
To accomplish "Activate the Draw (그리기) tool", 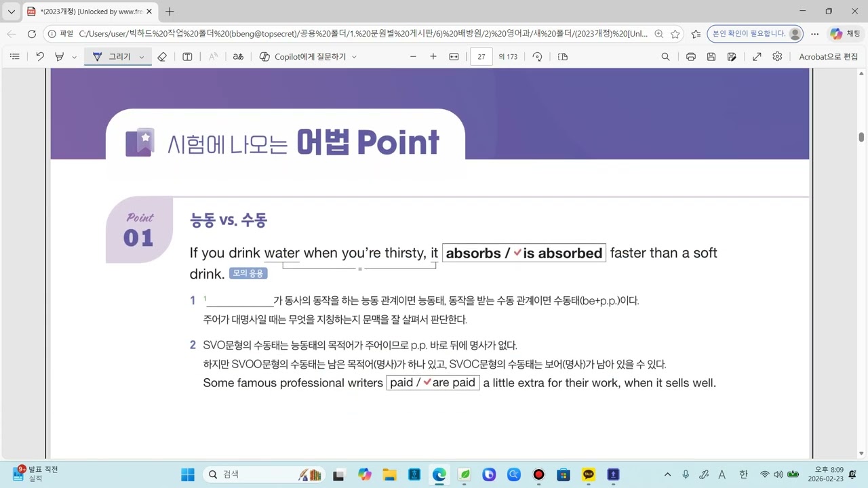I will coord(112,57).
